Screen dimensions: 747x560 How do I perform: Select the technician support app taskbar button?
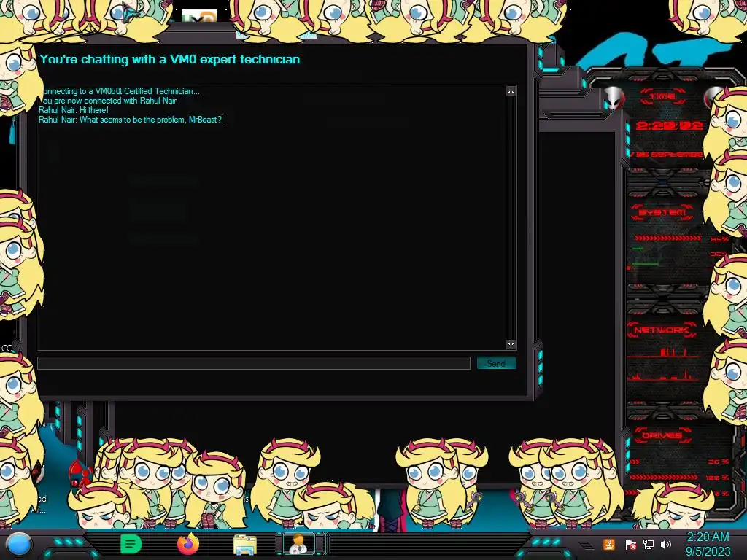tap(300, 544)
